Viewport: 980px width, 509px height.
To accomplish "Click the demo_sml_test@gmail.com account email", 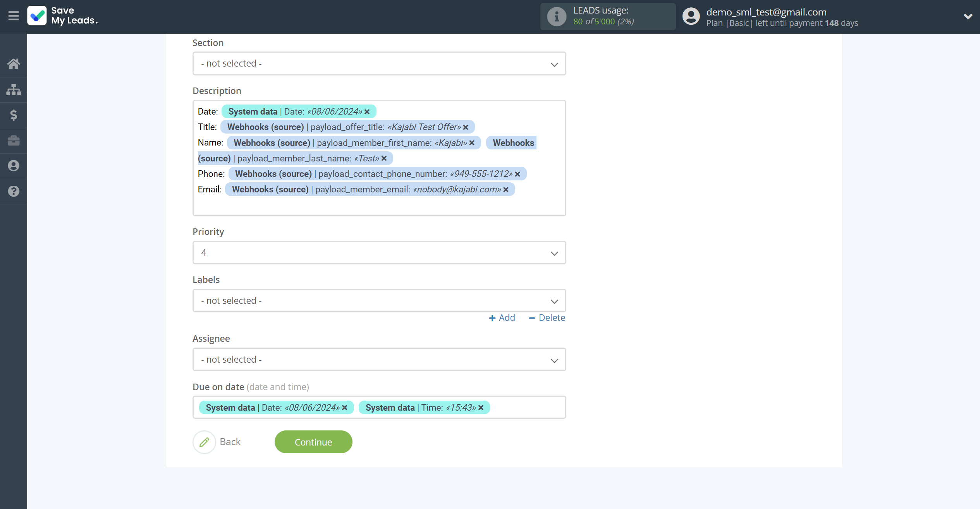I will point(766,12).
